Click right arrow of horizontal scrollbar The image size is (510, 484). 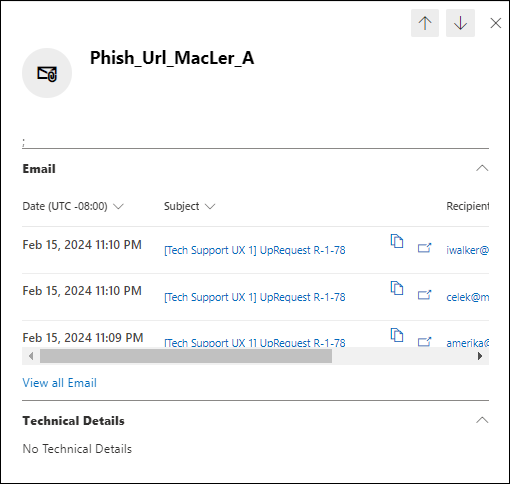tap(480, 356)
